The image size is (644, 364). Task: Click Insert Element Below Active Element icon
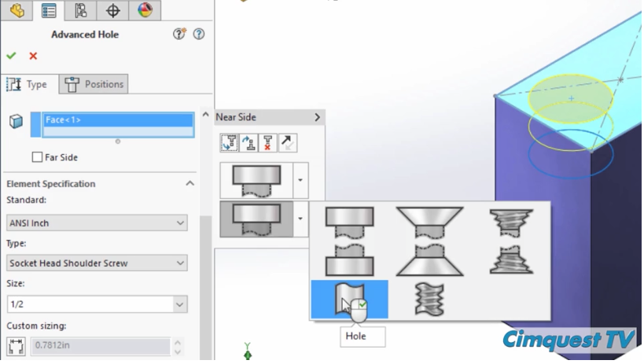229,143
